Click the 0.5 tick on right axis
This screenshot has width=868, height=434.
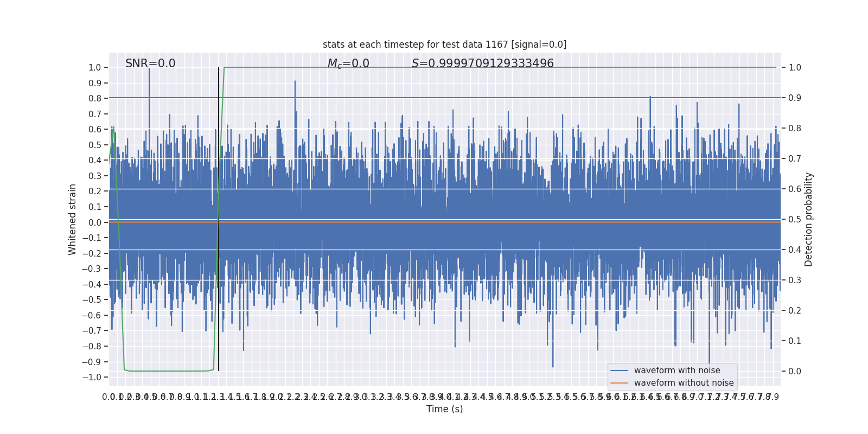tap(795, 219)
